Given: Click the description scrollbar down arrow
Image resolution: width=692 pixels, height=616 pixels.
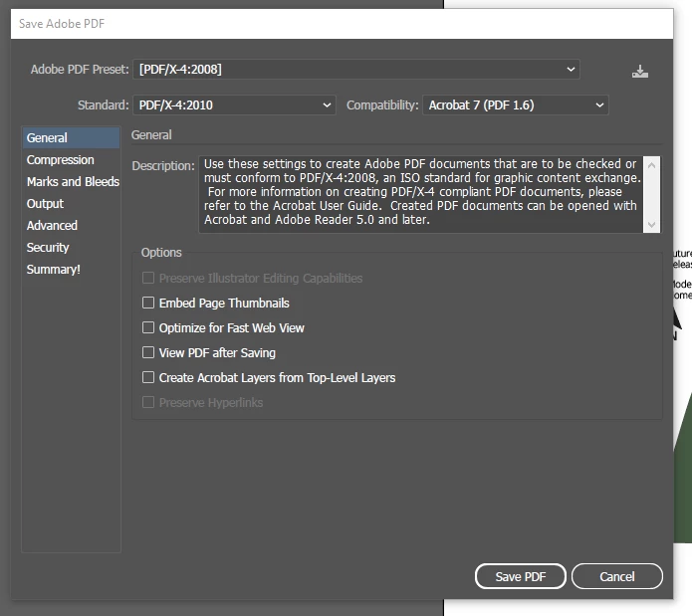Looking at the screenshot, I should (651, 225).
